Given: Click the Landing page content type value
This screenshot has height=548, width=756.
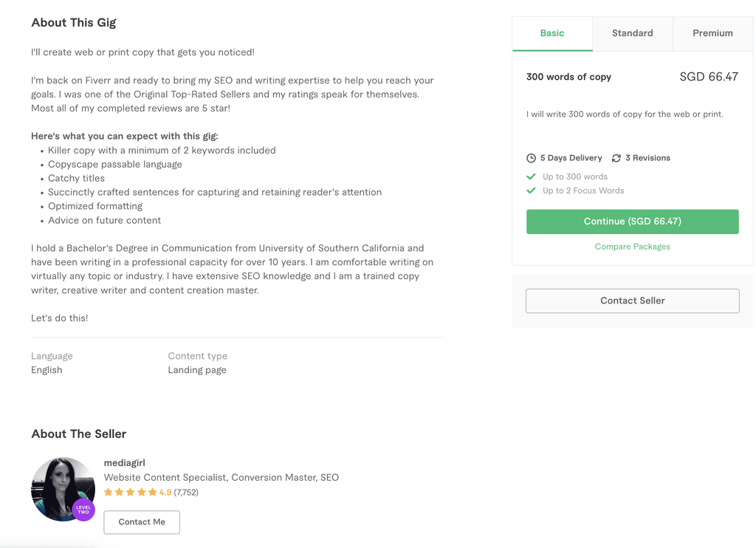Looking at the screenshot, I should click(x=197, y=370).
